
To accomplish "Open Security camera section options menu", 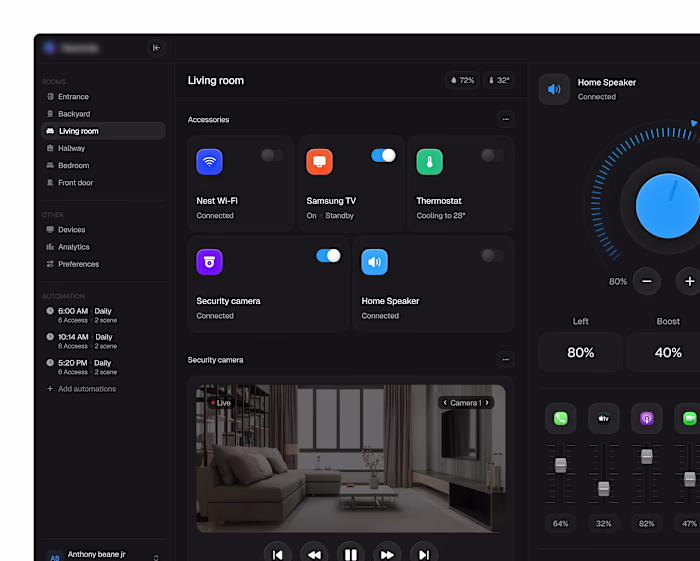I will pos(506,359).
